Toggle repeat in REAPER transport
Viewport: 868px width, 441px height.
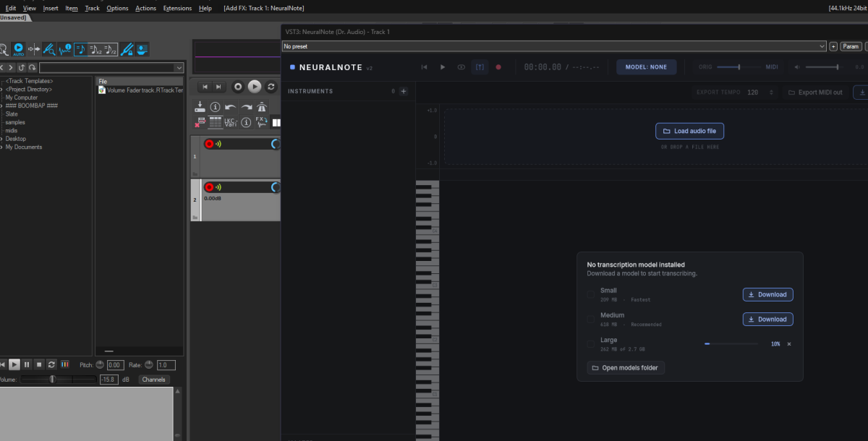[x=271, y=87]
